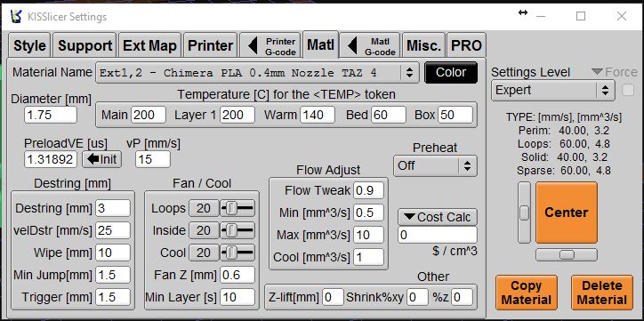Click the Init arrow button
This screenshot has width=644, height=321.
click(x=102, y=159)
